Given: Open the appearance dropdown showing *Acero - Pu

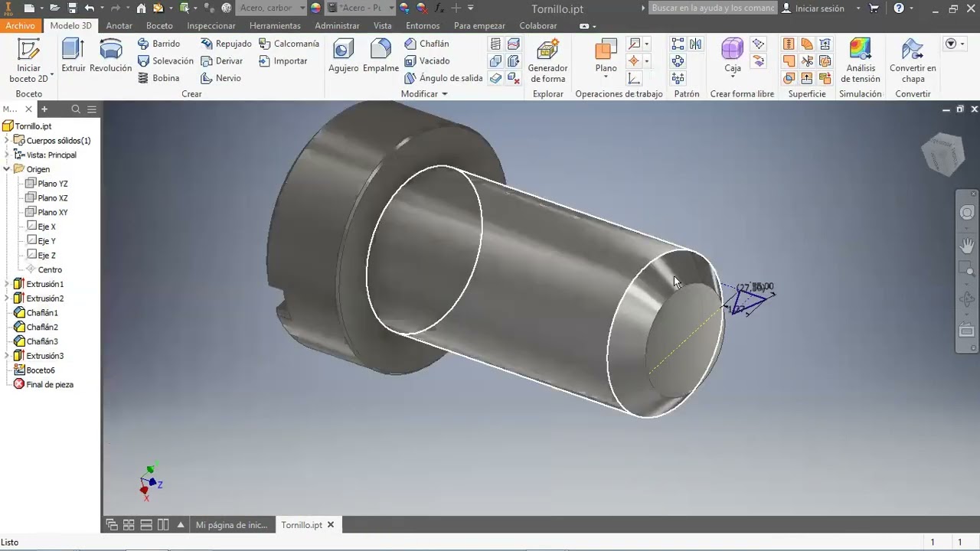Looking at the screenshot, I should [x=360, y=8].
